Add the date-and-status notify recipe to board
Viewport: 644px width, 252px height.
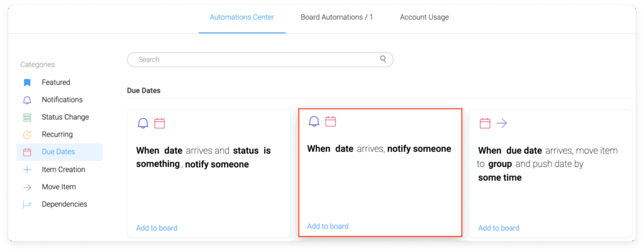[x=157, y=228]
